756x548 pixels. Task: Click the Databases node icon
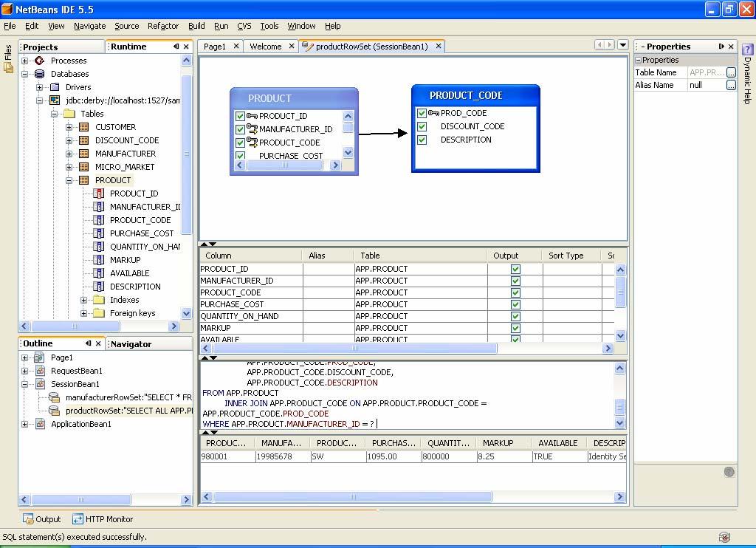[x=40, y=74]
